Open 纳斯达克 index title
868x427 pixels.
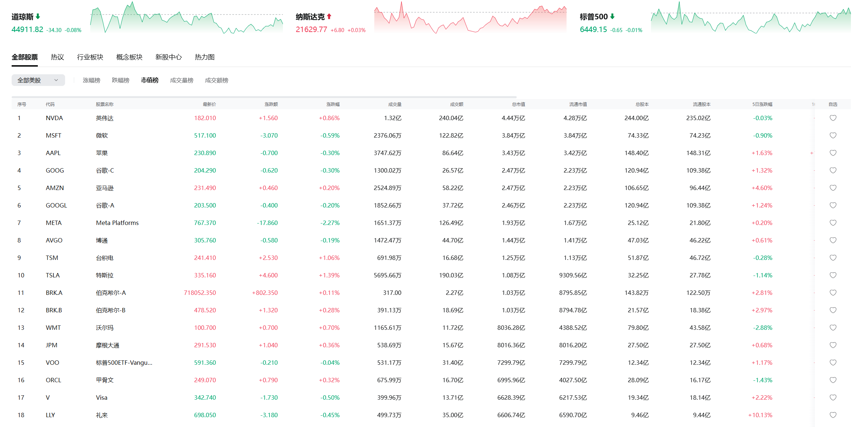coord(310,17)
